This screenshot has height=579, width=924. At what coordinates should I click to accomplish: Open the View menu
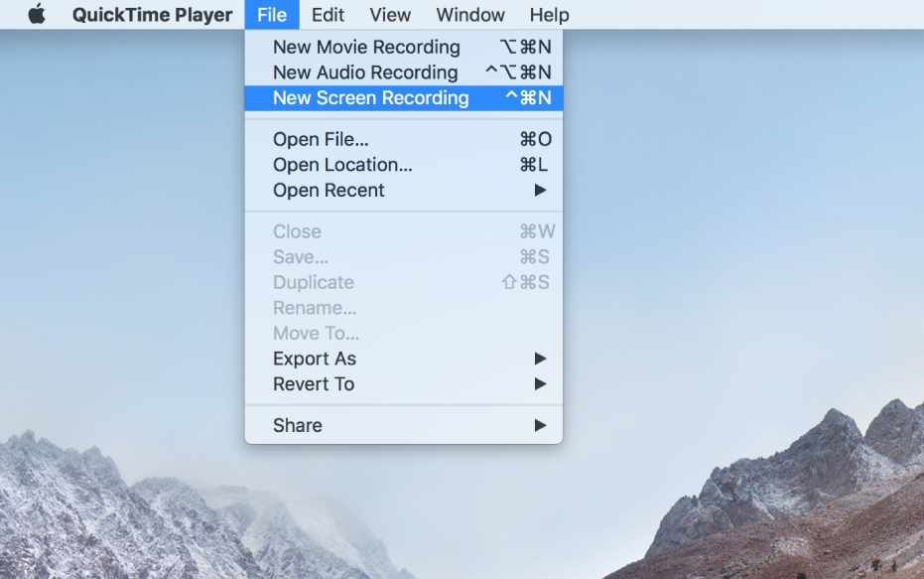pos(390,15)
